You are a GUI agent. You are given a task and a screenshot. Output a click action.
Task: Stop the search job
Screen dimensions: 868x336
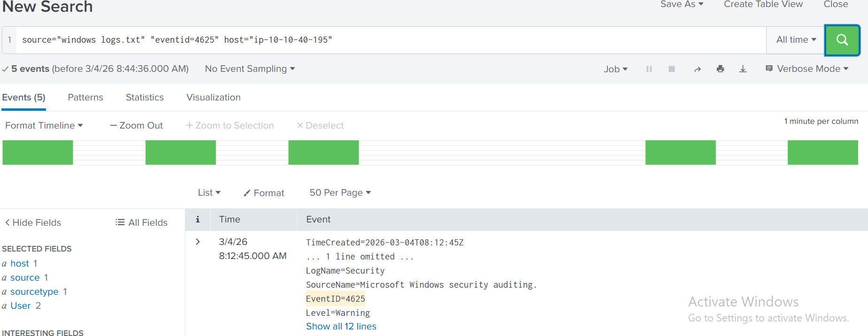click(672, 69)
